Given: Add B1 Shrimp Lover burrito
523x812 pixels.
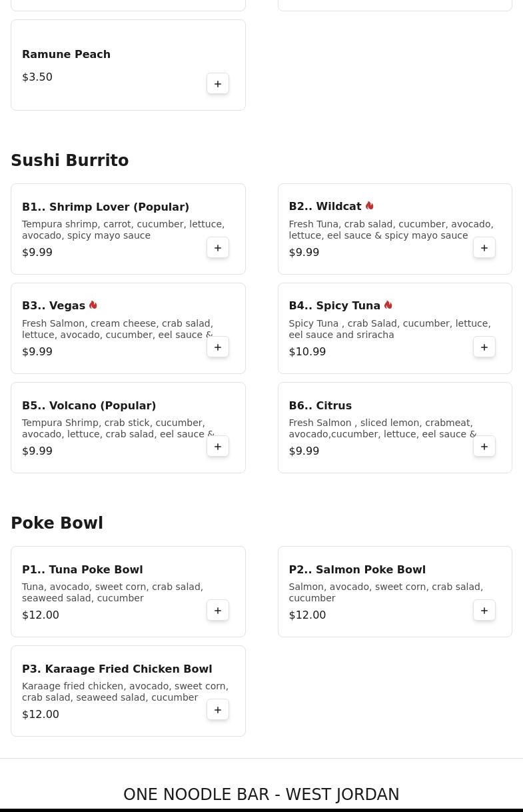Looking at the screenshot, I should (218, 248).
